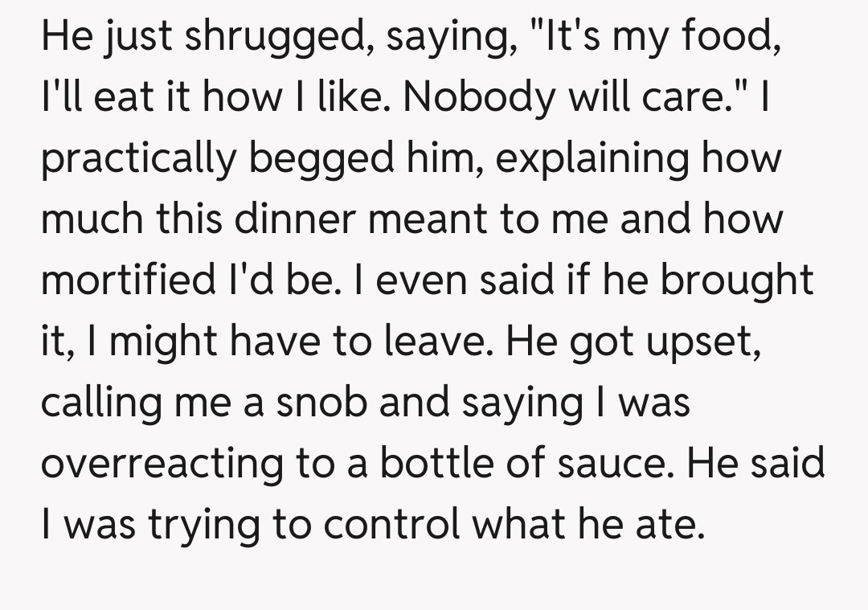The image size is (868, 610).
Task: Tap the word "practically"
Action: pos(137,159)
